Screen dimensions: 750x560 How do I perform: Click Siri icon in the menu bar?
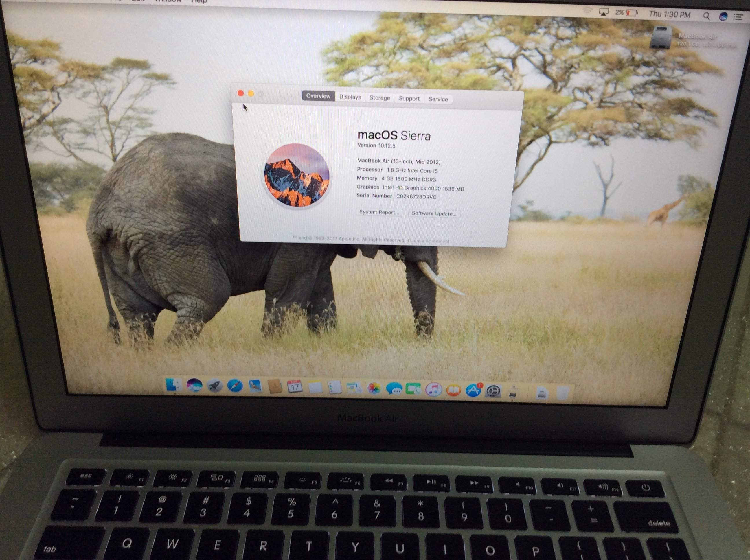[723, 16]
